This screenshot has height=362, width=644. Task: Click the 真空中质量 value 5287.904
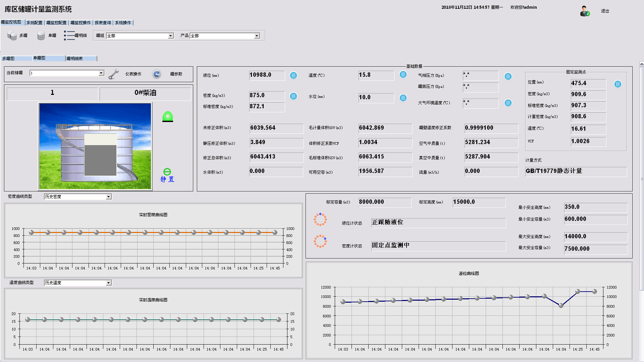point(491,157)
